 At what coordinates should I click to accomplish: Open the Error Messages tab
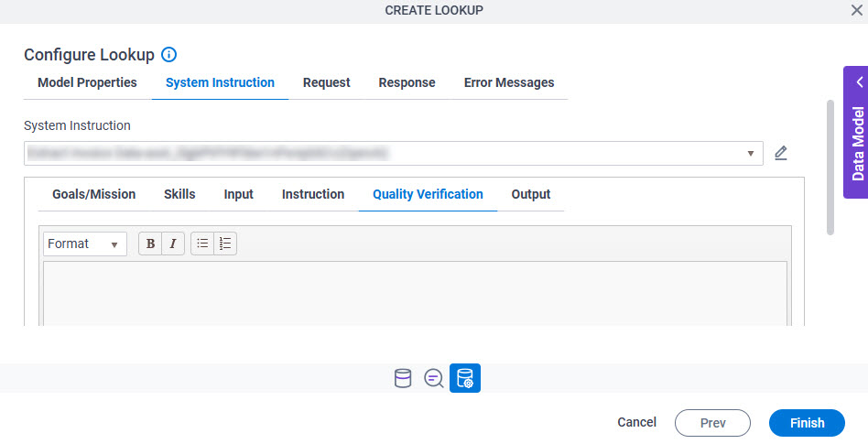[509, 82]
